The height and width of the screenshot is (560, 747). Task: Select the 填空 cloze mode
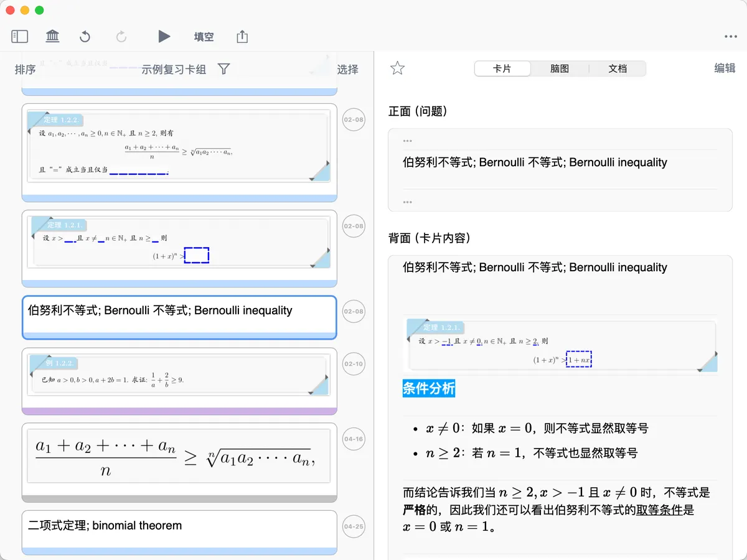204,37
